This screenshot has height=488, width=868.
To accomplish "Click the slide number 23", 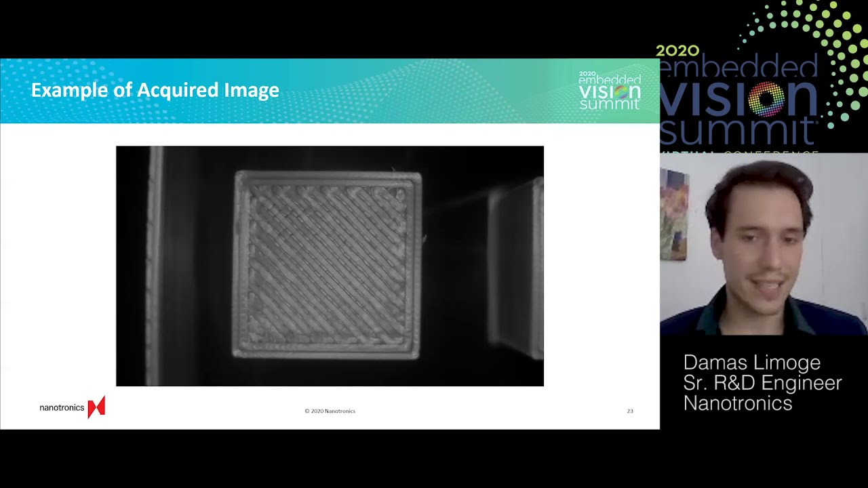I will (x=629, y=411).
